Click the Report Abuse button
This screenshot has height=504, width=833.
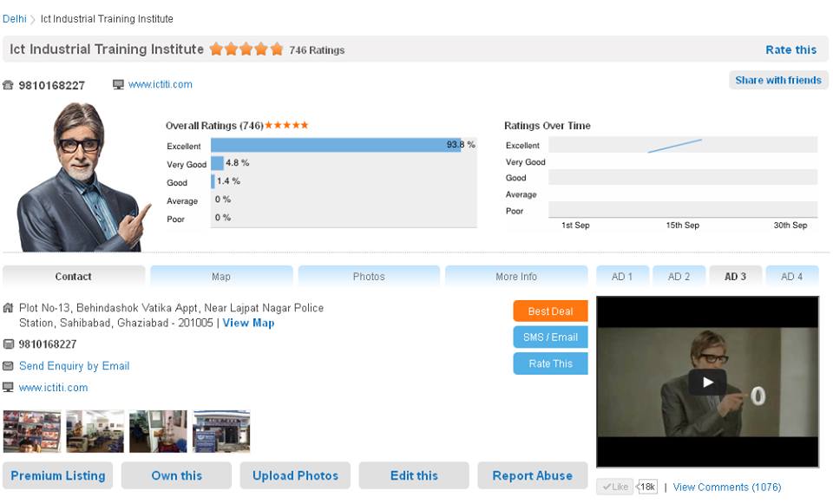[532, 475]
